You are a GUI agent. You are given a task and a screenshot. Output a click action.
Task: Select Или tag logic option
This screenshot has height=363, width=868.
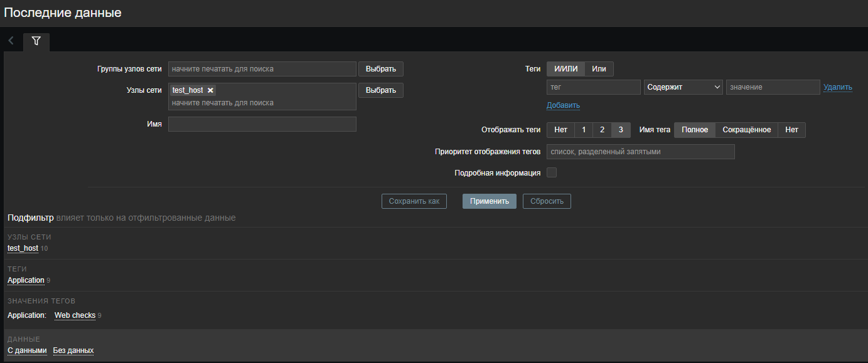coord(599,69)
